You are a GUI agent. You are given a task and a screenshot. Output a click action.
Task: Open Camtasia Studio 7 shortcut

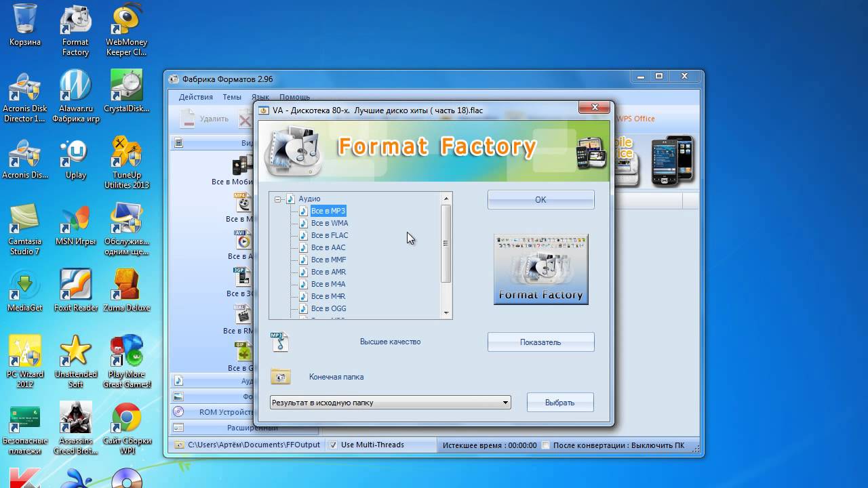(25, 229)
